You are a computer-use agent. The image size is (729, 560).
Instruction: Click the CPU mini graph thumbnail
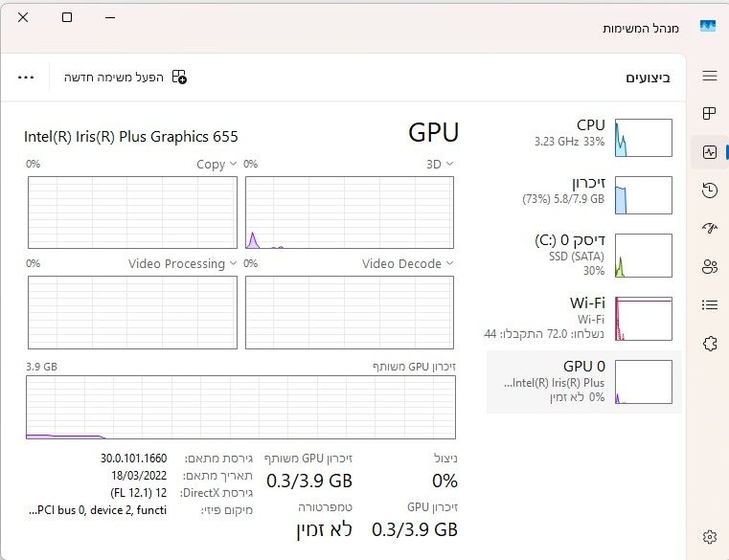pyautogui.click(x=644, y=138)
